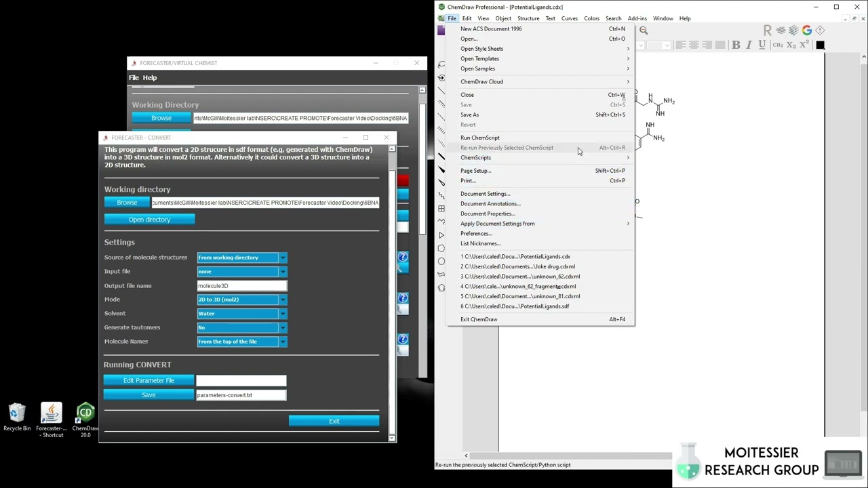Click the Edit Parameter File button
The width and height of the screenshot is (868, 488).
coord(149,380)
